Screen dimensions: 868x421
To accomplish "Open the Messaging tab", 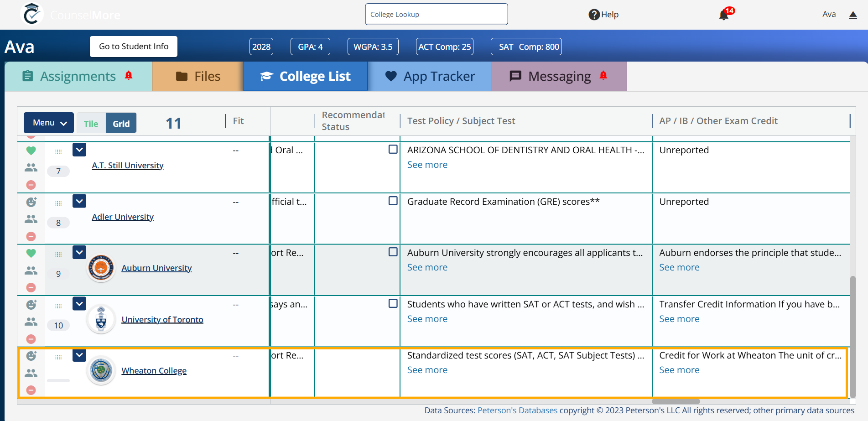I will coord(559,76).
